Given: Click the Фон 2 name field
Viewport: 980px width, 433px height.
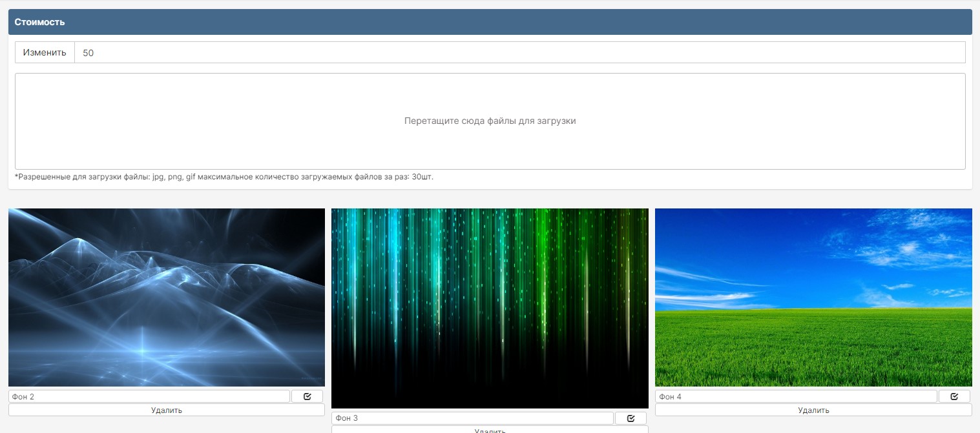Looking at the screenshot, I should click(x=149, y=396).
